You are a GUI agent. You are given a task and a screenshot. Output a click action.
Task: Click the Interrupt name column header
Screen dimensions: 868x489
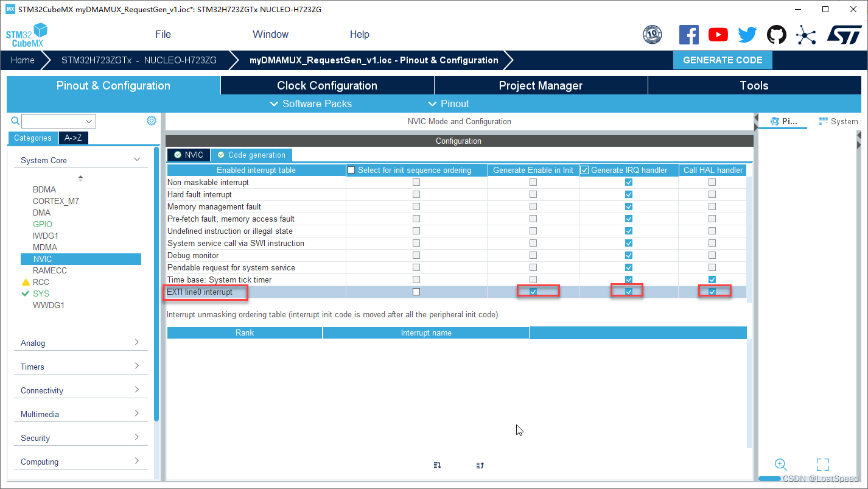(426, 332)
